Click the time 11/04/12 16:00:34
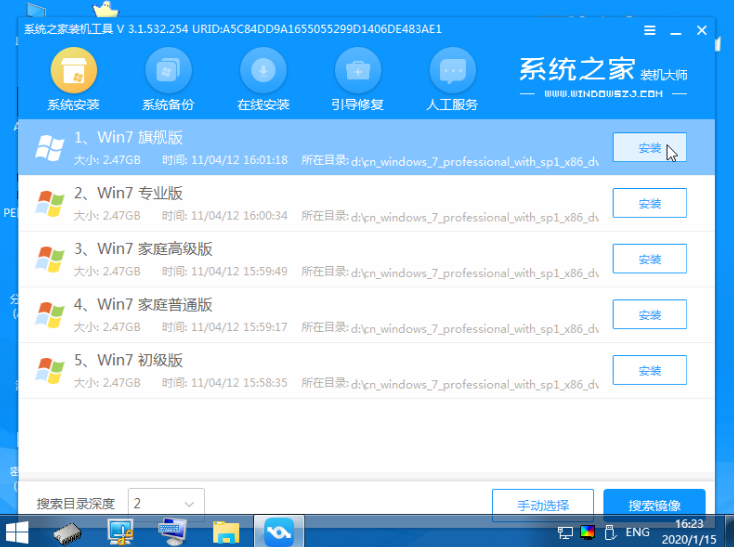 click(x=239, y=216)
